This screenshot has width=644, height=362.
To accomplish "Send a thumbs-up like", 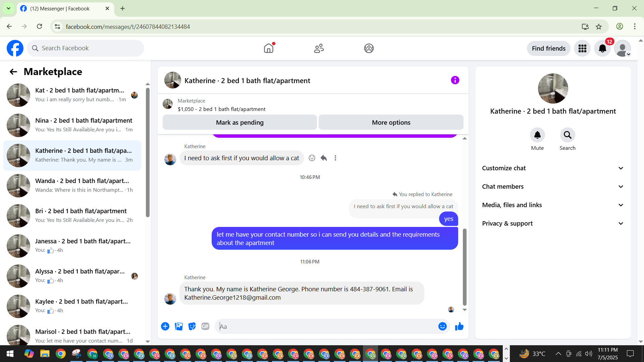I will (459, 326).
